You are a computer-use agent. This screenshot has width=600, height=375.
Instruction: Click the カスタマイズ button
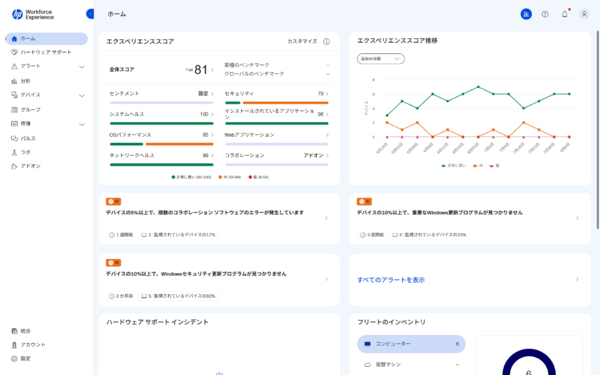[x=302, y=41]
